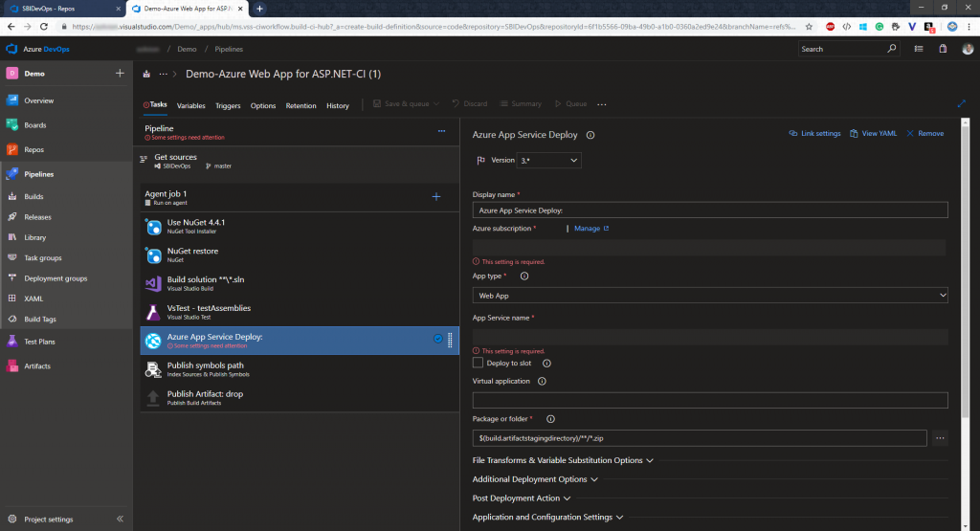Screen dimensions: 980x531
Task: Toggle the Azure App Service Deploy task checkmark
Action: coord(438,339)
